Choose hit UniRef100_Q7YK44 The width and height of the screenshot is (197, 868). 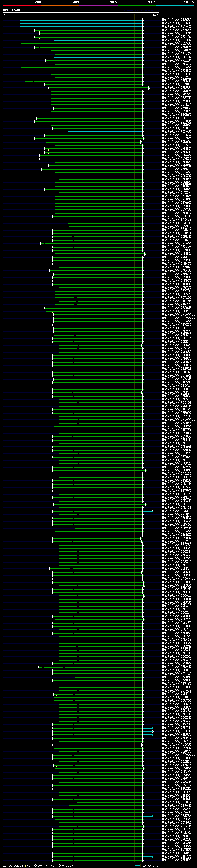pyautogui.click(x=177, y=30)
